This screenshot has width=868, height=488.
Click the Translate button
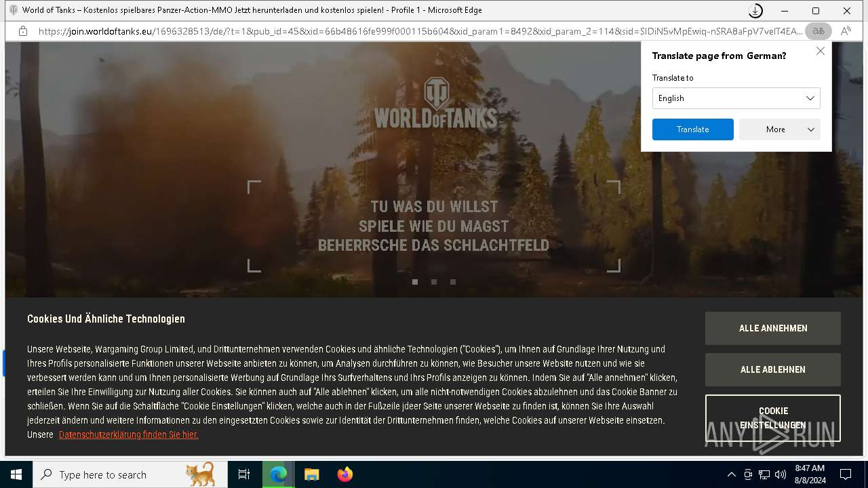coord(692,129)
